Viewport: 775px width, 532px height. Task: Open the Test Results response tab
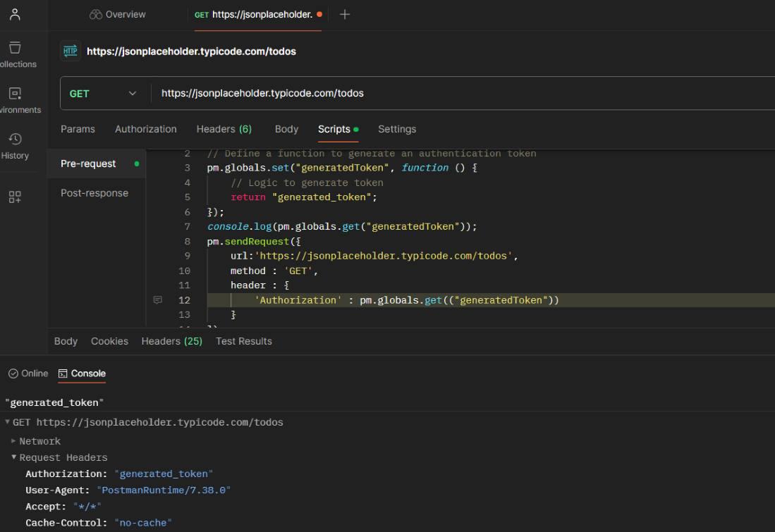[x=243, y=341]
